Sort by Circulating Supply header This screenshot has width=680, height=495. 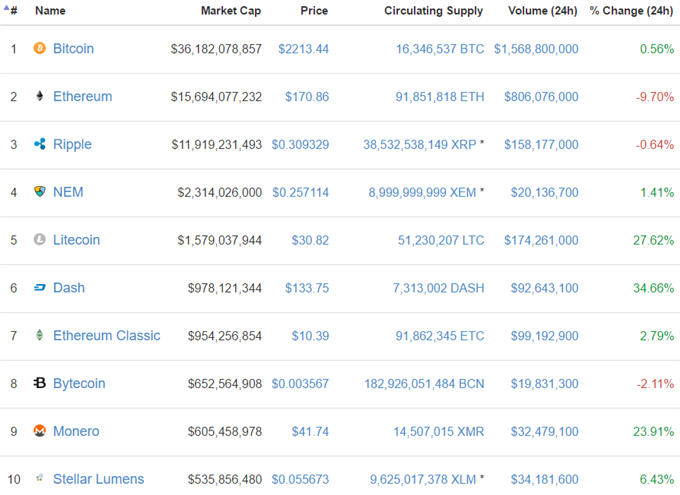pos(433,11)
